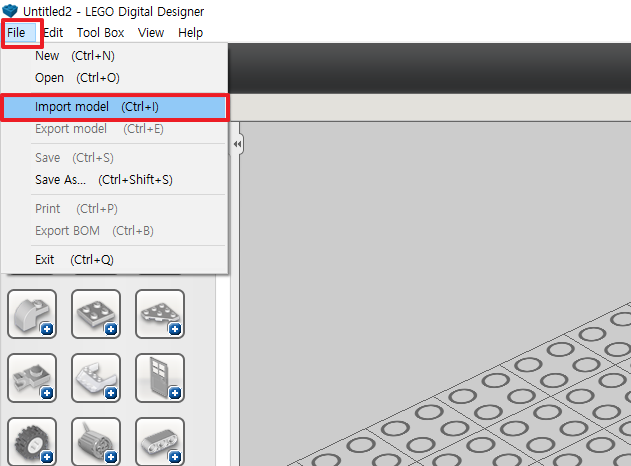
Task: Choose Open (Ctrl+O) from File menu
Action: tap(114, 78)
